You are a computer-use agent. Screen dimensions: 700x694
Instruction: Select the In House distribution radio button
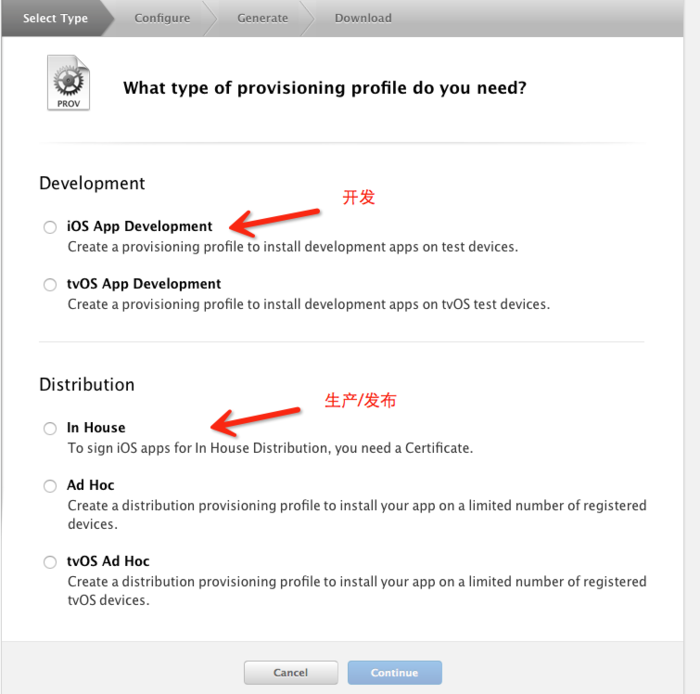(x=50, y=428)
